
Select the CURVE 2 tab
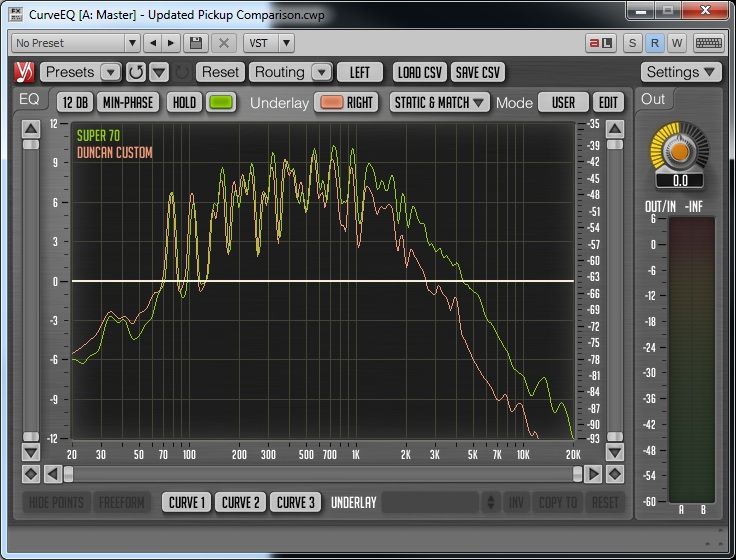[241, 503]
